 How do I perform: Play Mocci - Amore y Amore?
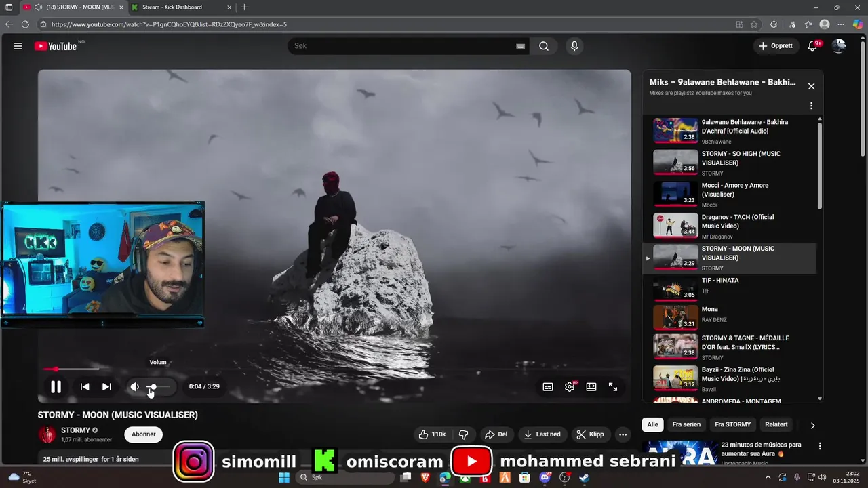(x=730, y=195)
